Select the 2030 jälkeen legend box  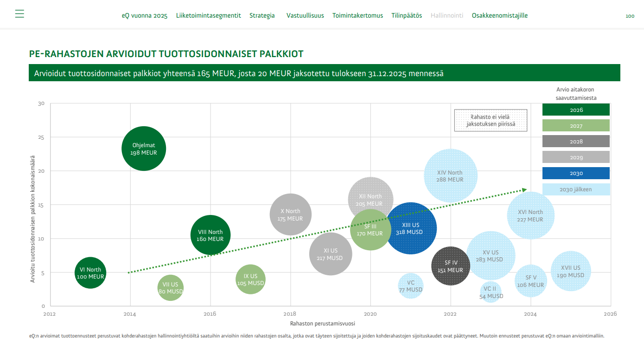pos(576,189)
